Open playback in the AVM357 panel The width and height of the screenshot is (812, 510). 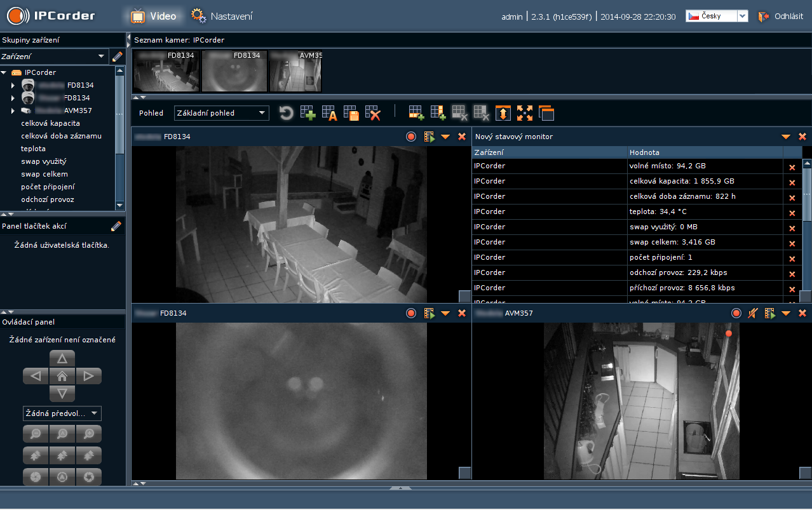770,313
